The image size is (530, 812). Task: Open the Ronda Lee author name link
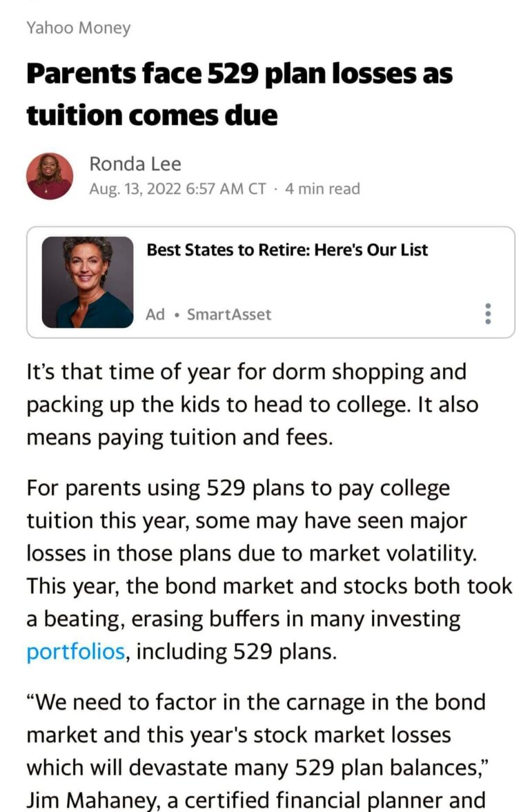[135, 164]
